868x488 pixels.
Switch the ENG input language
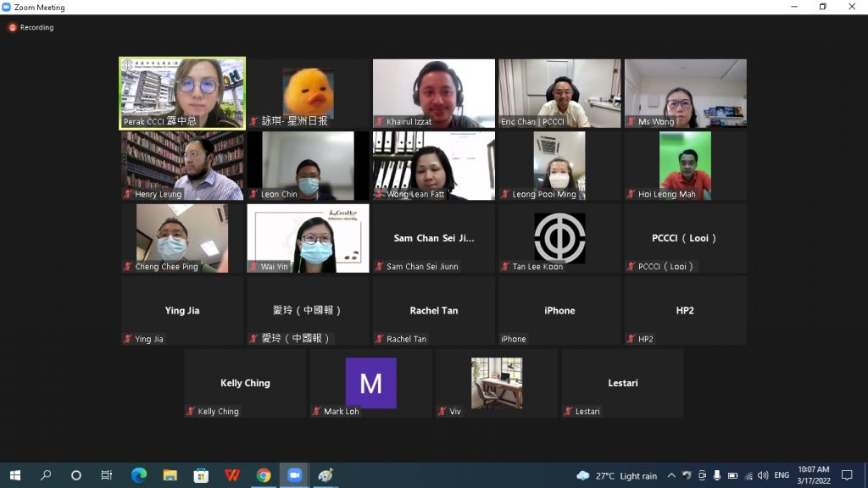(782, 475)
